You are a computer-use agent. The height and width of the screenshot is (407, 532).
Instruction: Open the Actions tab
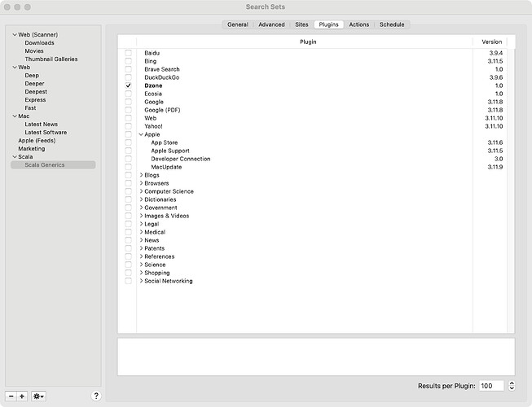(359, 24)
